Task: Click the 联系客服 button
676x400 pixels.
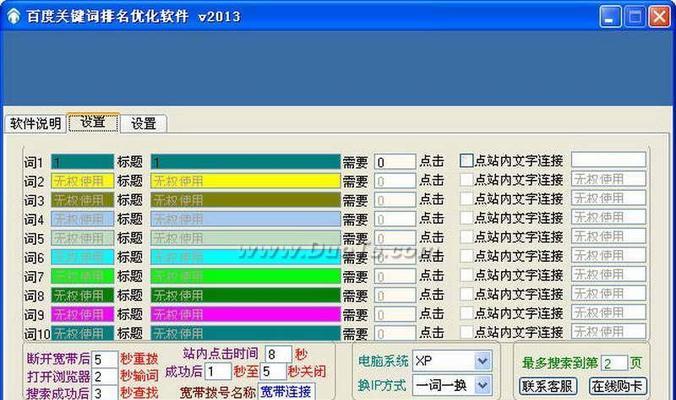Action: pos(548,385)
